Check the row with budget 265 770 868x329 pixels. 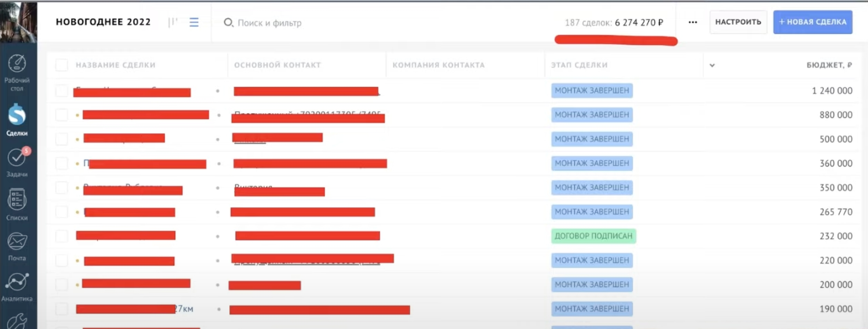tap(62, 212)
